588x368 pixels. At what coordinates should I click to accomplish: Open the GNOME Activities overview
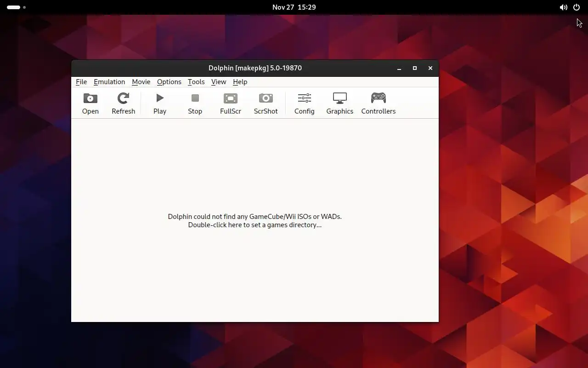pyautogui.click(x=16, y=7)
